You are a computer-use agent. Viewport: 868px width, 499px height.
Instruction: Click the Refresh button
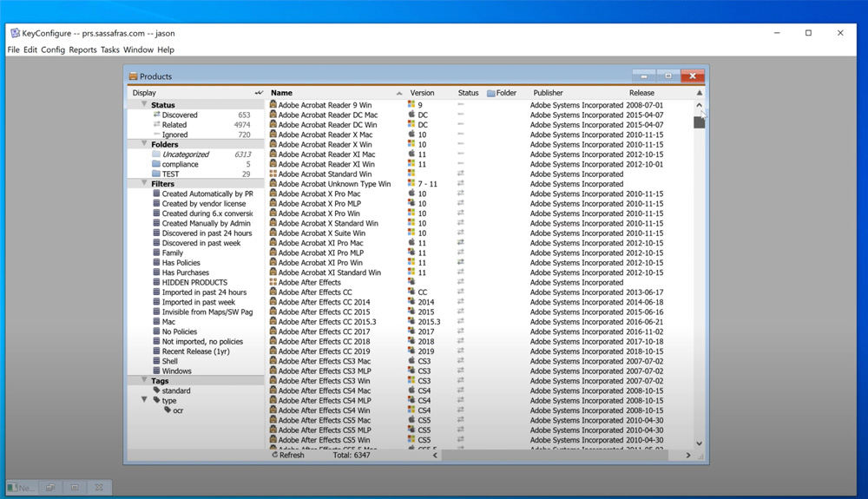coord(288,455)
